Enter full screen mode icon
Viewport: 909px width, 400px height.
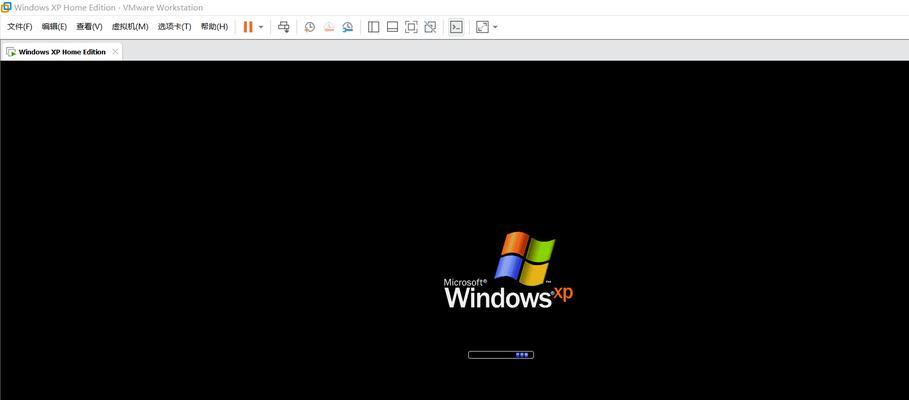[x=411, y=27]
